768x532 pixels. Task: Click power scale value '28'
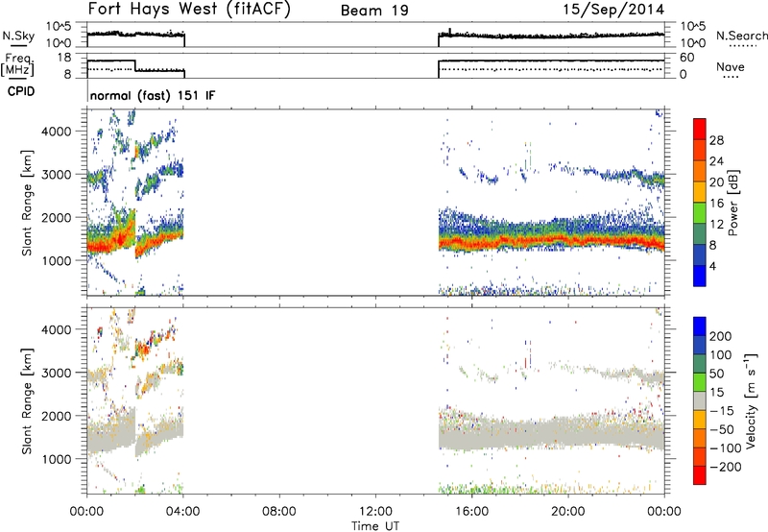click(x=716, y=140)
